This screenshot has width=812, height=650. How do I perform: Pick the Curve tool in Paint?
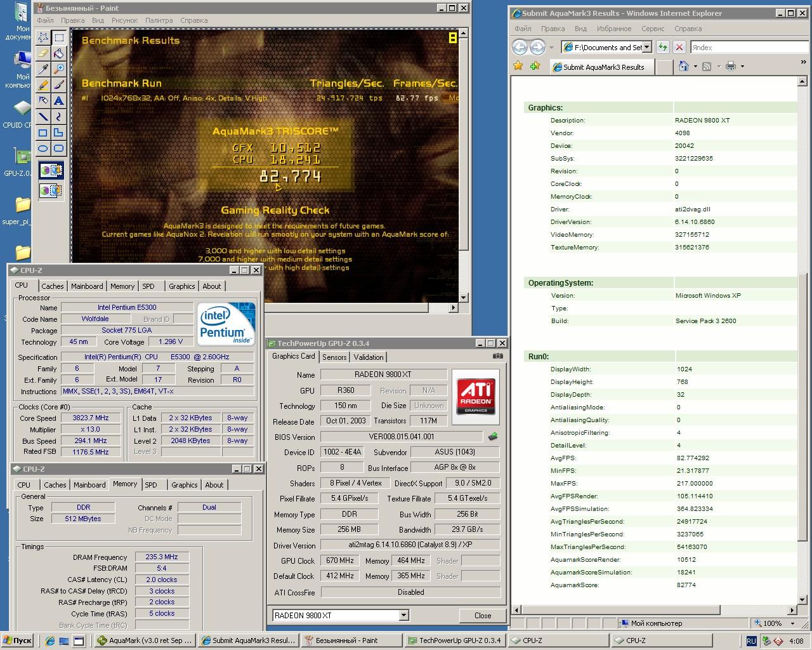coord(58,117)
